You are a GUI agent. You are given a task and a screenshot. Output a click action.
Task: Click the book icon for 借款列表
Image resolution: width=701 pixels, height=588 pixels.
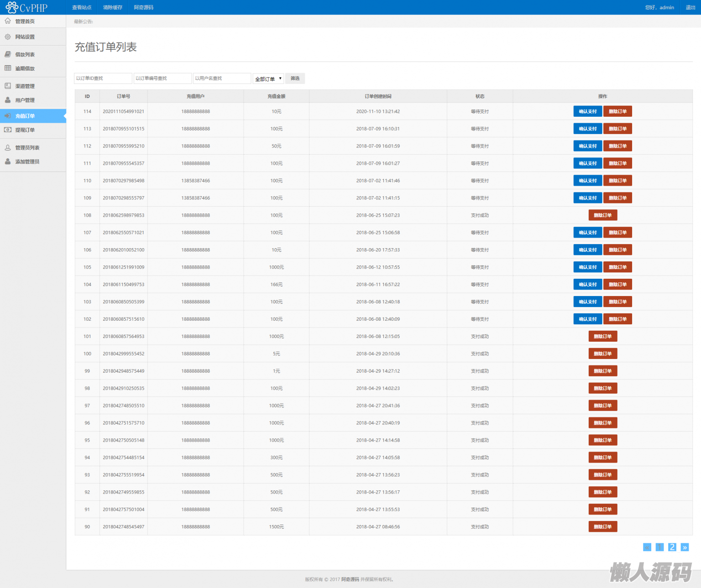click(8, 54)
